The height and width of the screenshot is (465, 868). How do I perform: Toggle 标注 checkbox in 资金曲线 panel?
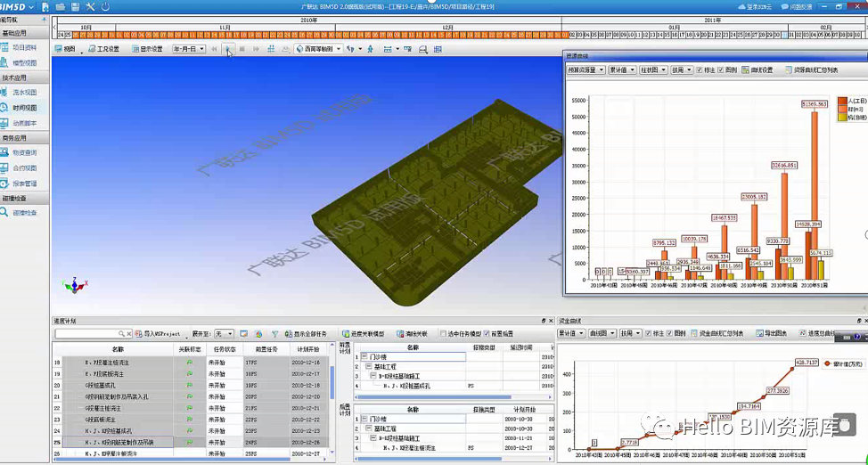648,334
